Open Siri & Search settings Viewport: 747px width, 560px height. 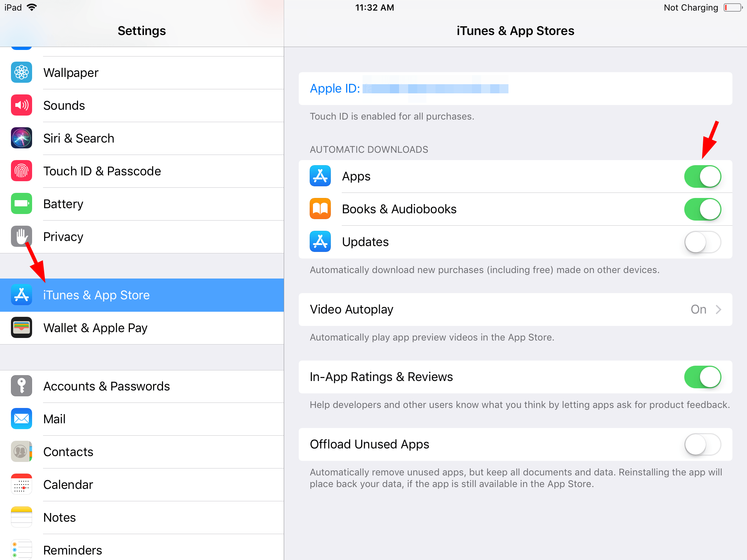(141, 138)
